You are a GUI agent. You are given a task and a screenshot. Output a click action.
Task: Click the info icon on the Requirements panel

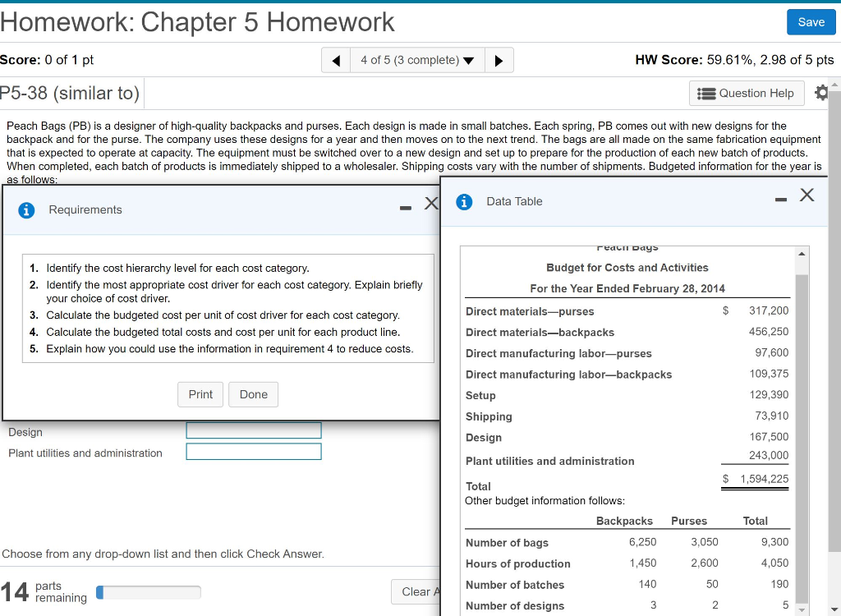[x=25, y=209]
